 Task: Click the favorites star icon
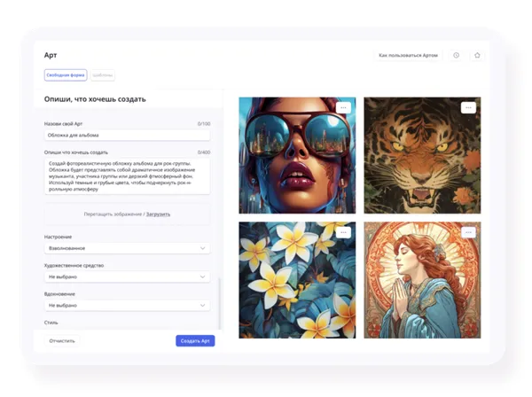point(477,55)
